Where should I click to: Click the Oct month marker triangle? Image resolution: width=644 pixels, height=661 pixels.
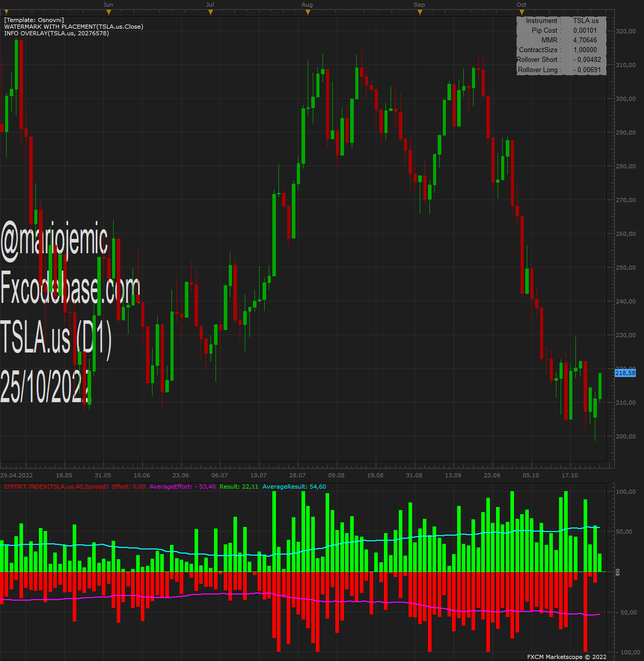[522, 12]
